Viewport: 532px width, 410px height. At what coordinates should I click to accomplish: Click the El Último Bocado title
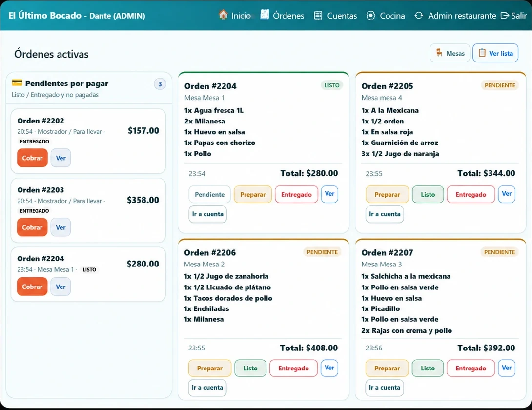[x=45, y=16]
